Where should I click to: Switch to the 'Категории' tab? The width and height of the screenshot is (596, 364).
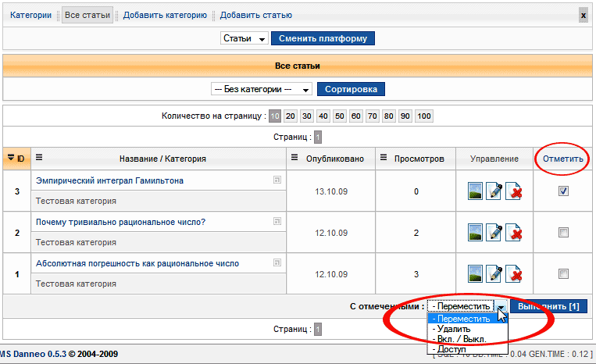(x=30, y=15)
